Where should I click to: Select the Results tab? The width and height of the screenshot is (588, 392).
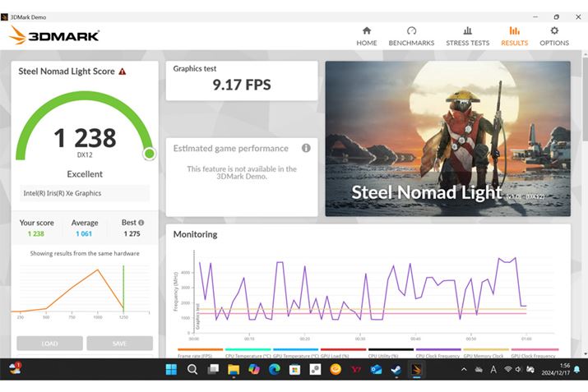click(x=514, y=35)
